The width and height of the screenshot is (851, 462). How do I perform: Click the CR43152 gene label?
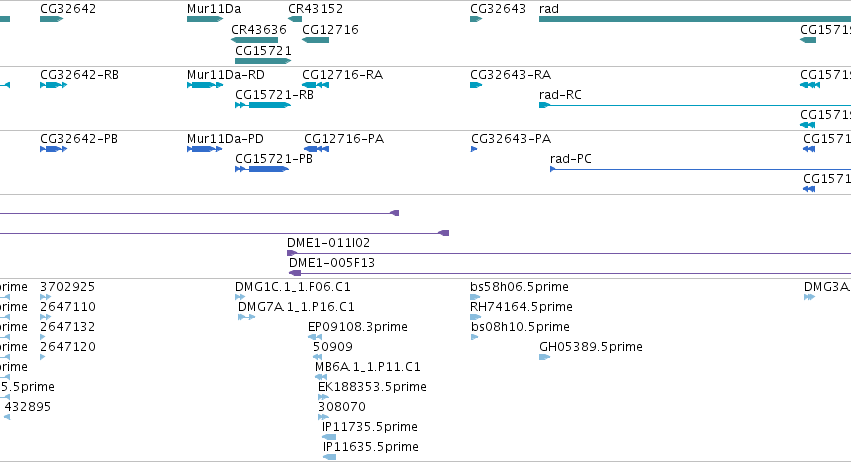(x=315, y=9)
